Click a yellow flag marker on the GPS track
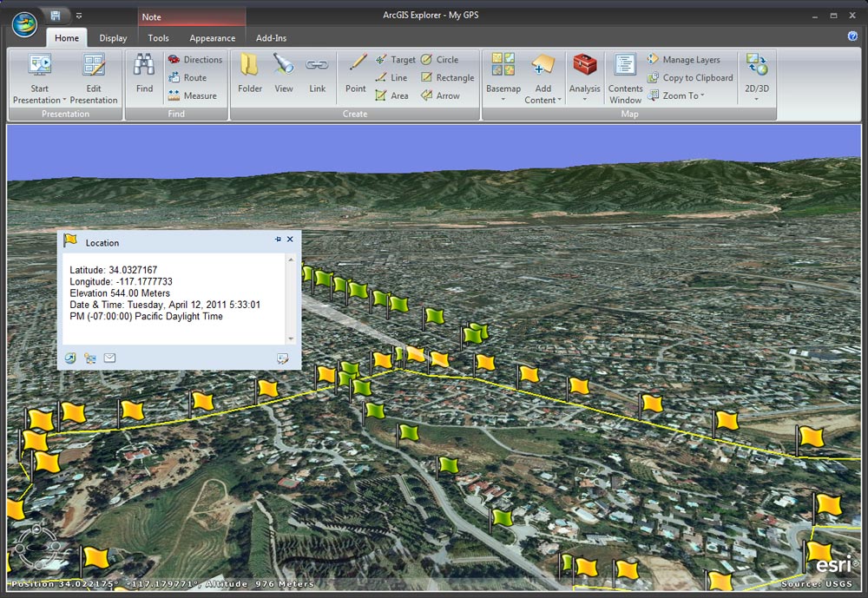The height and width of the screenshot is (598, 868). point(529,375)
